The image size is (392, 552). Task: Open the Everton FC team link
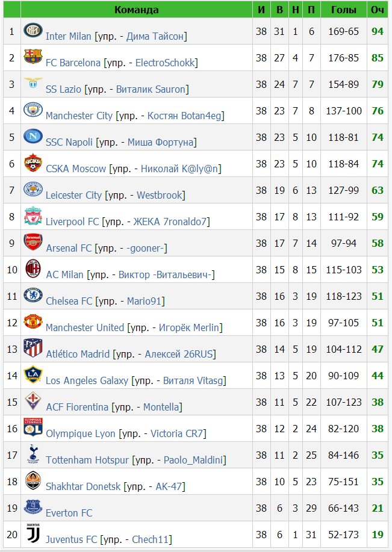pos(69,513)
